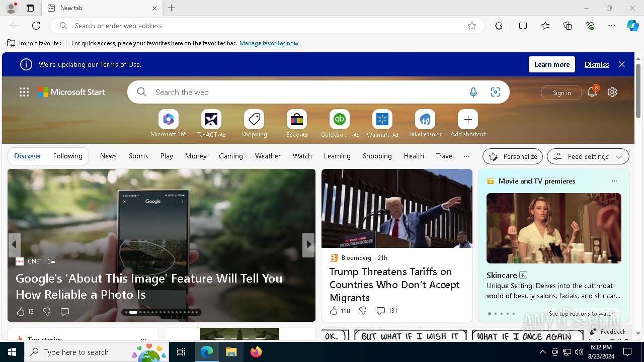
Task: Open the 131 comments on Trump article
Action: pyautogui.click(x=387, y=311)
